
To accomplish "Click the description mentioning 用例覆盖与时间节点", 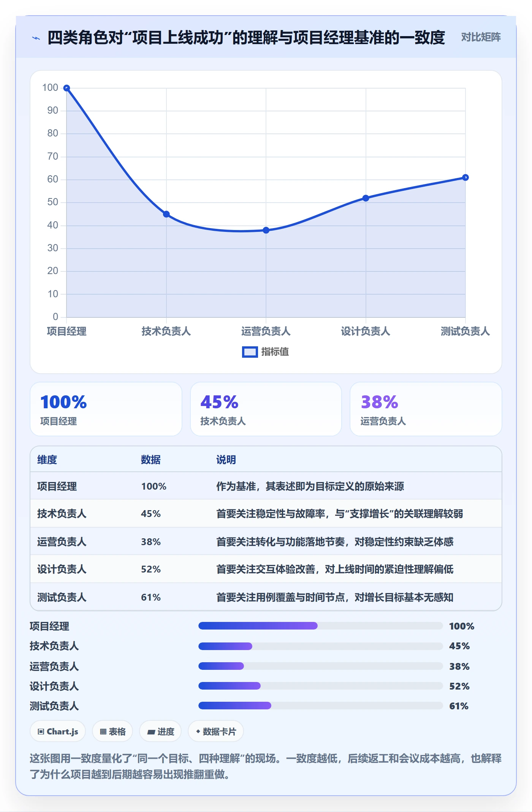I will pos(335,597).
